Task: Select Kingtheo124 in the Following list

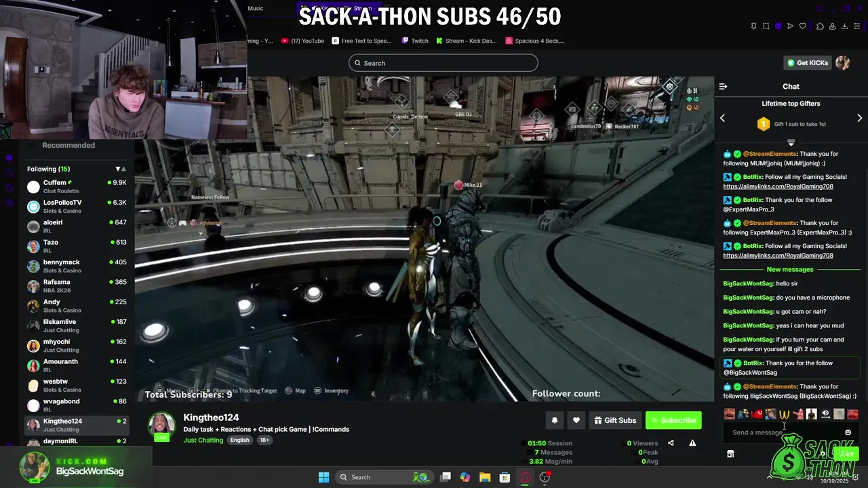Action: [x=77, y=425]
